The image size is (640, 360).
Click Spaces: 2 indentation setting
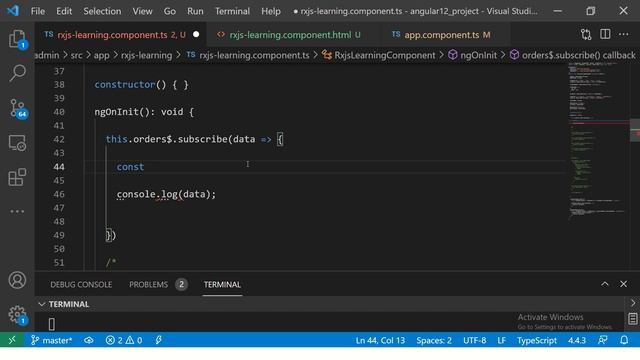pyautogui.click(x=434, y=340)
